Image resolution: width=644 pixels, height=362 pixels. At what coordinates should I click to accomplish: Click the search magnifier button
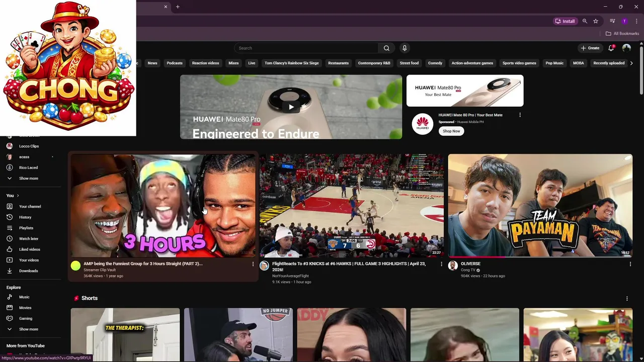click(x=386, y=48)
